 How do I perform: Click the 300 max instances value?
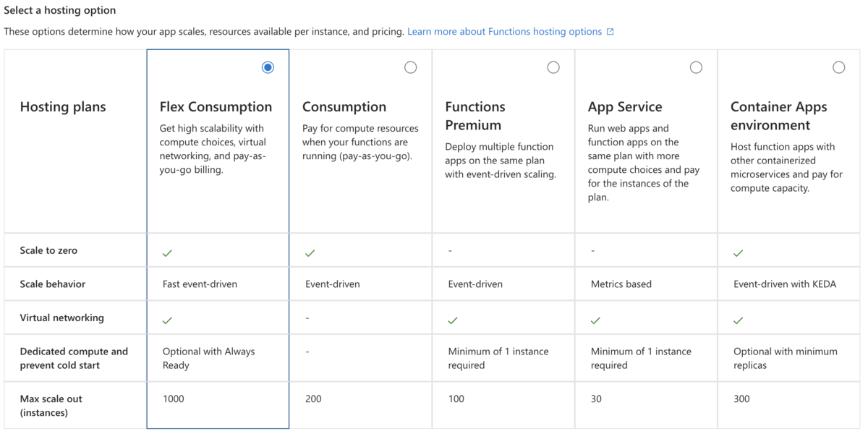741,399
